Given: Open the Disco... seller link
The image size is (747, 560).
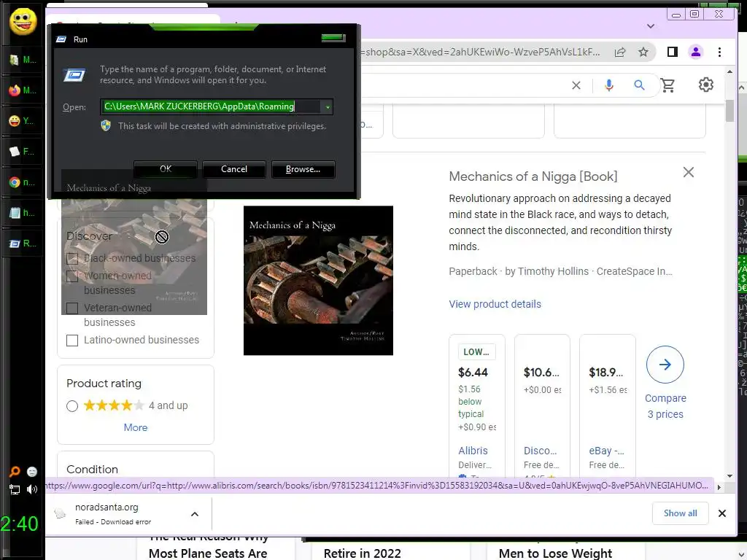Looking at the screenshot, I should [x=540, y=451].
